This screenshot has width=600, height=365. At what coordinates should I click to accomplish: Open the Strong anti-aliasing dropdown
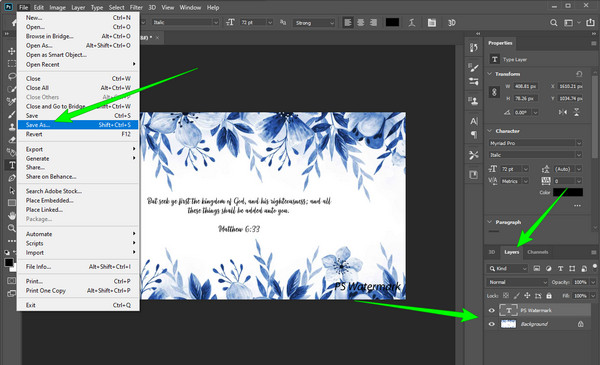[x=314, y=23]
